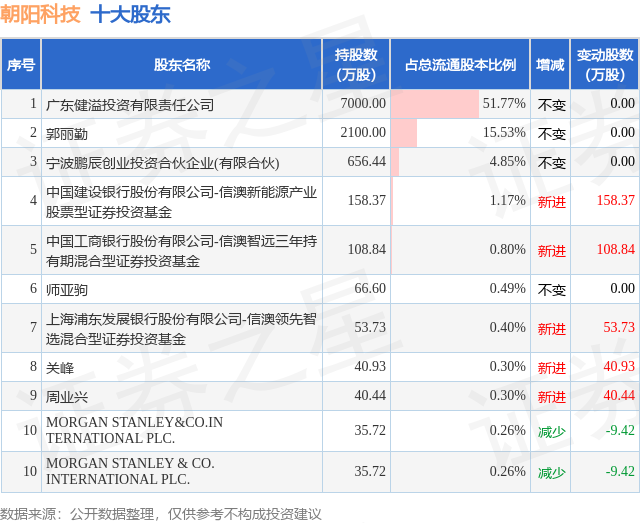Viewport: 640px width, 523px height.
Task: Click 不变 in 郭丽勤 row
Action: [x=551, y=134]
